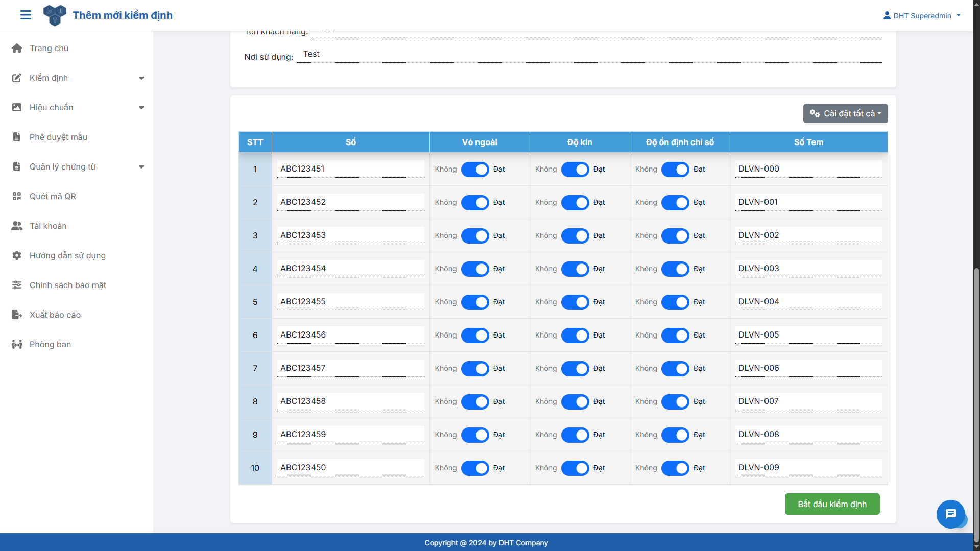Click the Số Tem field DLVN-003
The width and height of the screenshot is (980, 551).
click(x=808, y=269)
